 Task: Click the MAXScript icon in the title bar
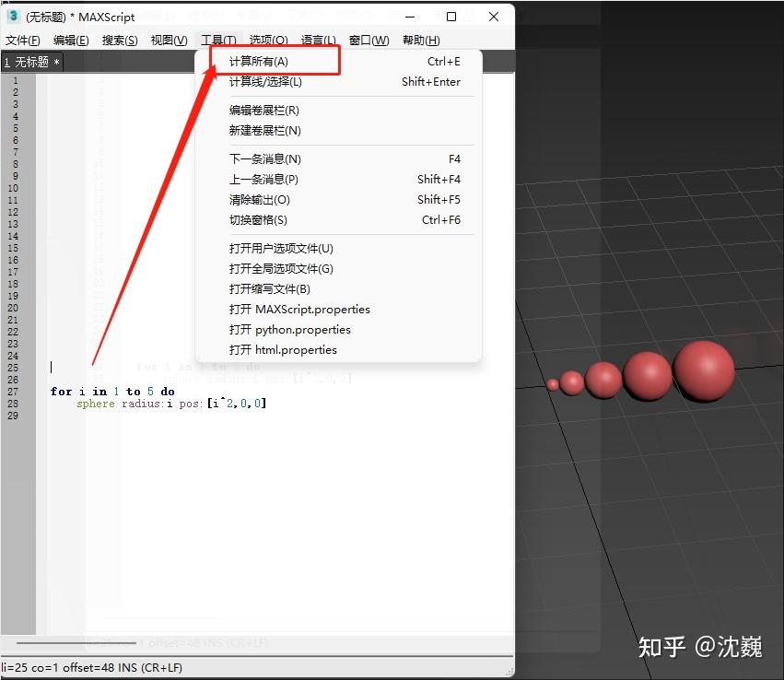tap(11, 16)
